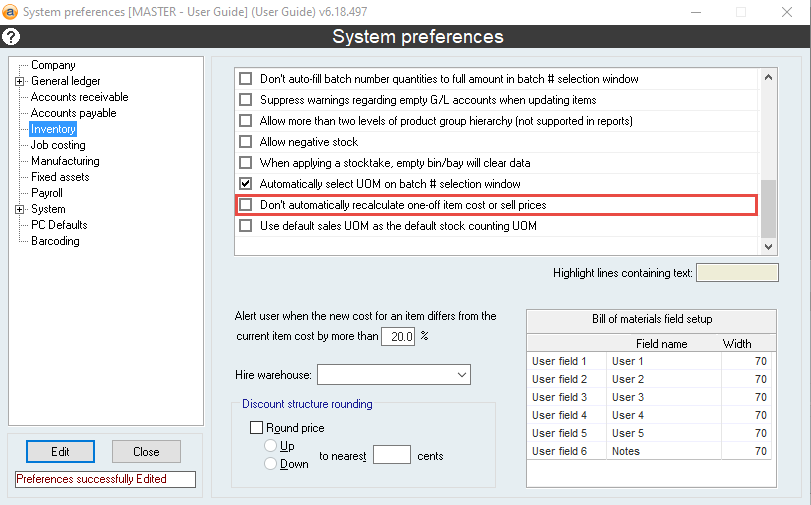
Task: Select the highlighted Inventory tree item
Action: click(53, 129)
